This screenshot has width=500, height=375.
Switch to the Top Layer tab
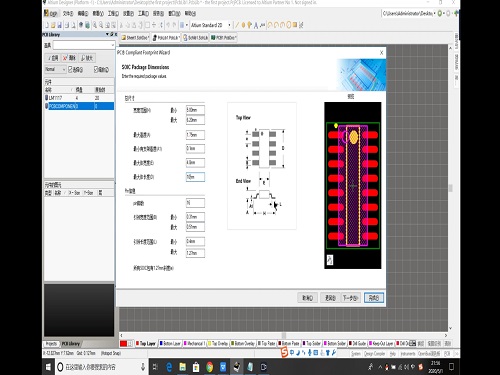coord(146,343)
